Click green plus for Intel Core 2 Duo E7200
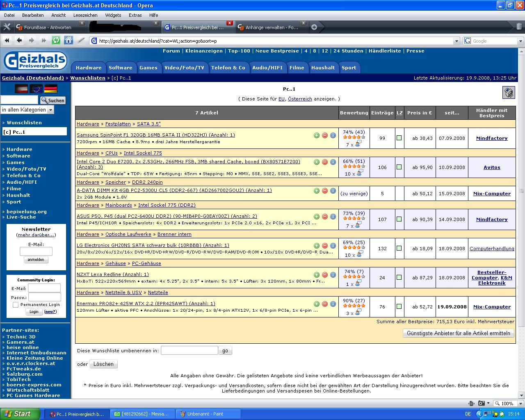 317,162
